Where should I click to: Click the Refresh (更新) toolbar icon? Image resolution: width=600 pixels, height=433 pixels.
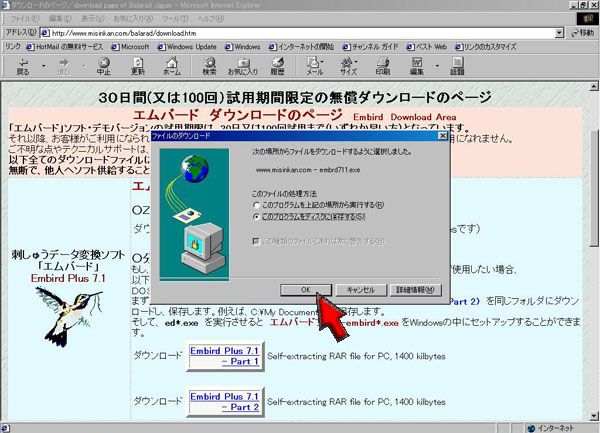[x=138, y=66]
